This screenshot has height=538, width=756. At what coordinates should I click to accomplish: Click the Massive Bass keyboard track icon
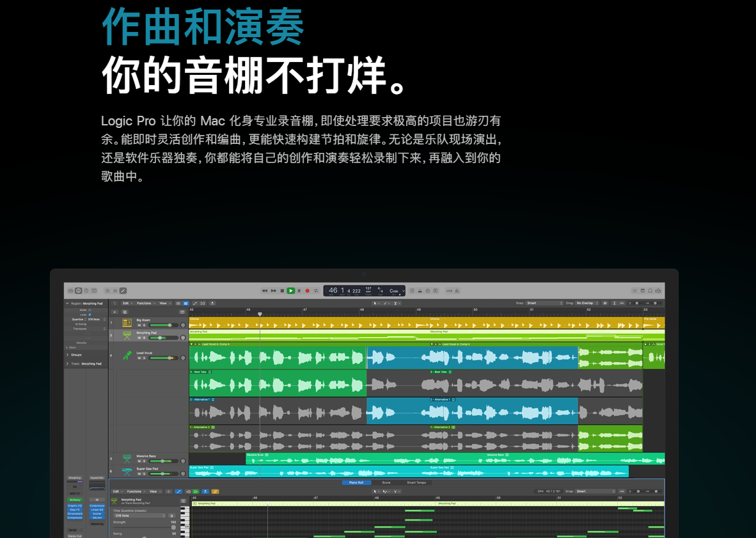pyautogui.click(x=127, y=459)
